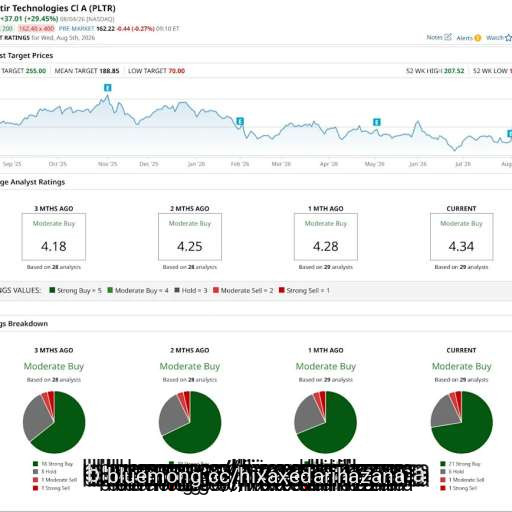The image size is (512, 512).
Task: Click the gray Hold slice in 2 MTHS AGO pie
Action: [x=172, y=415]
